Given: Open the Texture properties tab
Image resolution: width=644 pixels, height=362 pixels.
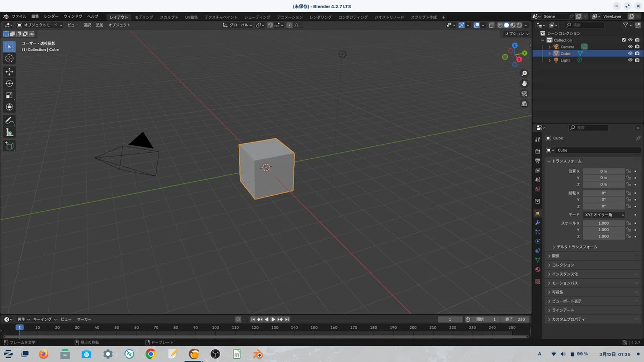Looking at the screenshot, I should pos(538,281).
